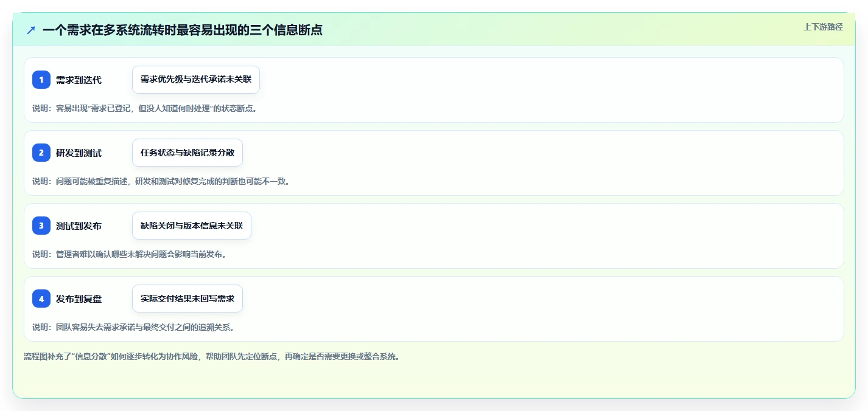
Task: Select the step 1 number badge
Action: tap(41, 80)
